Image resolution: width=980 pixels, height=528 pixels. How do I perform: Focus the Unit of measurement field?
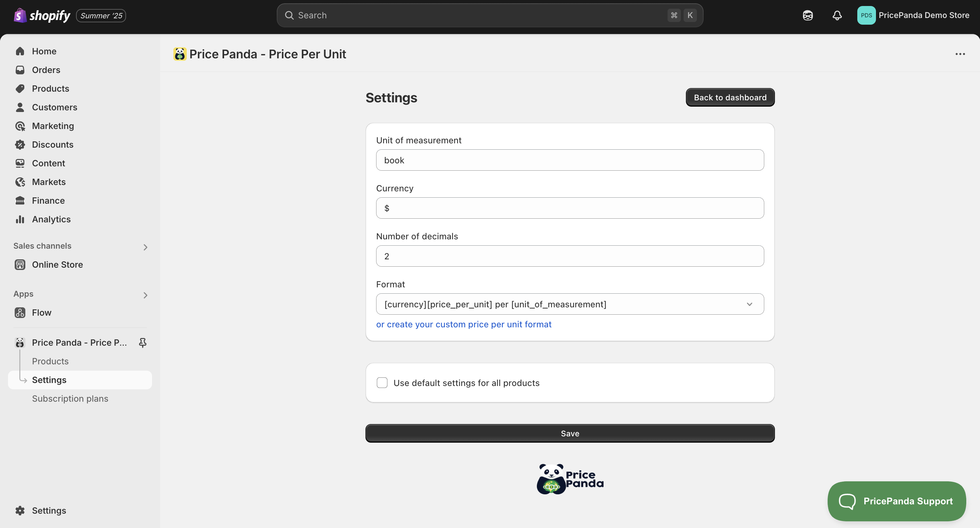click(570, 160)
